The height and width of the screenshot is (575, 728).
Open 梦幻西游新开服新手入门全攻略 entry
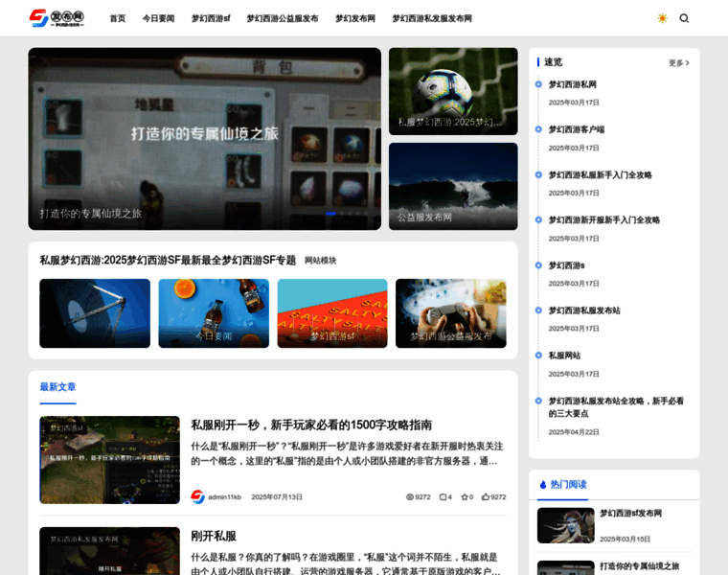(x=604, y=219)
